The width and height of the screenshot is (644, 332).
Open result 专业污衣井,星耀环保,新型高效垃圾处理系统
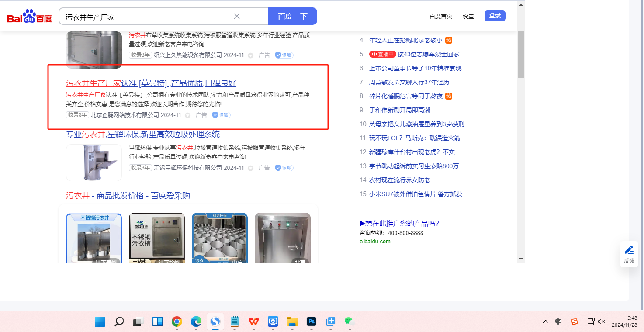(x=143, y=135)
